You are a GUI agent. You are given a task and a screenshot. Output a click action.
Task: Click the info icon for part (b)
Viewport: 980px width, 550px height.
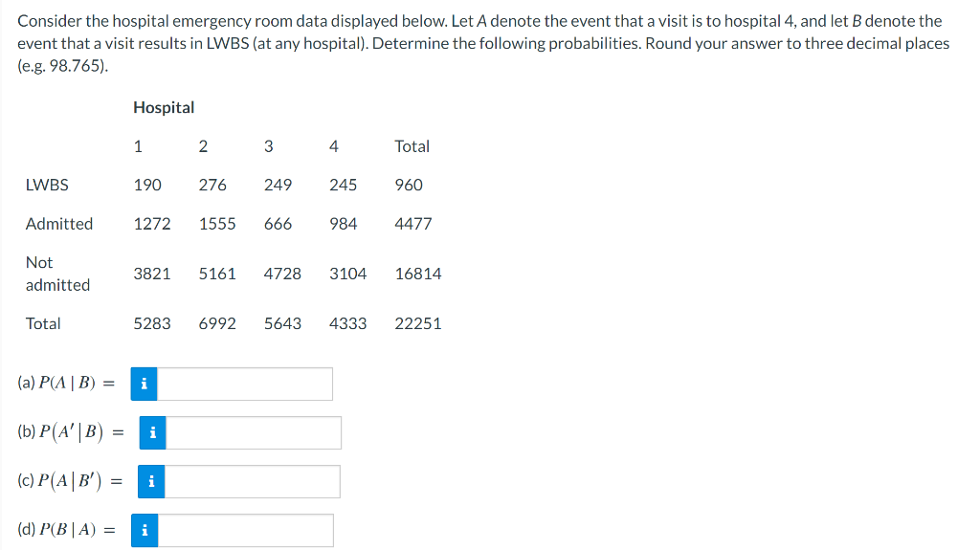pyautogui.click(x=152, y=432)
